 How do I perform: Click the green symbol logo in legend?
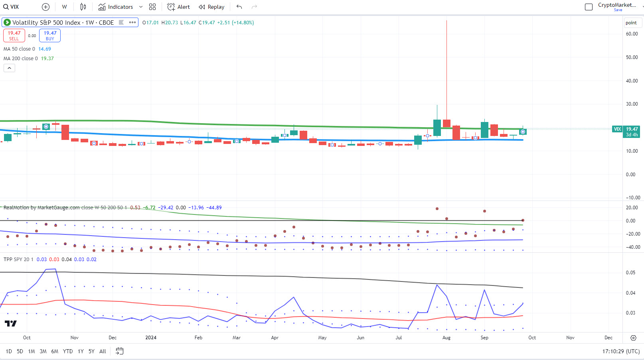7,22
